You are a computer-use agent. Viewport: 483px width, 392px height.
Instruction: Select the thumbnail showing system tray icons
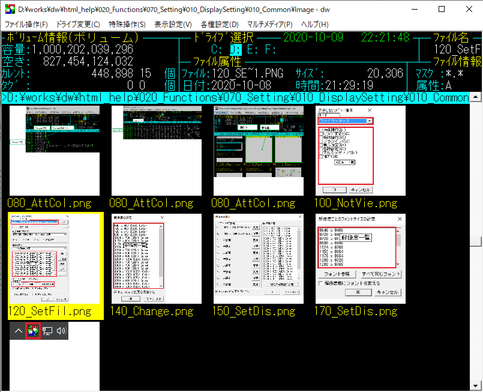pos(55,356)
